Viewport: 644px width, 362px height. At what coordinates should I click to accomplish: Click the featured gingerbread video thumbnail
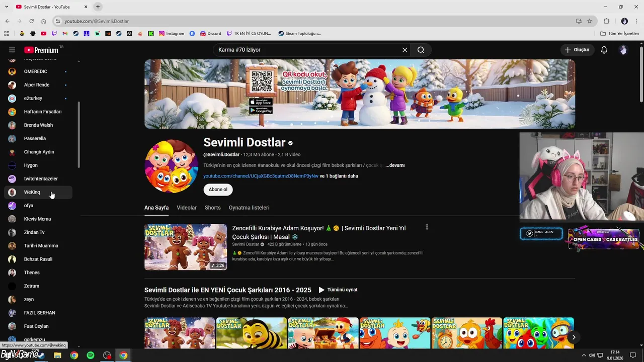[186, 247]
